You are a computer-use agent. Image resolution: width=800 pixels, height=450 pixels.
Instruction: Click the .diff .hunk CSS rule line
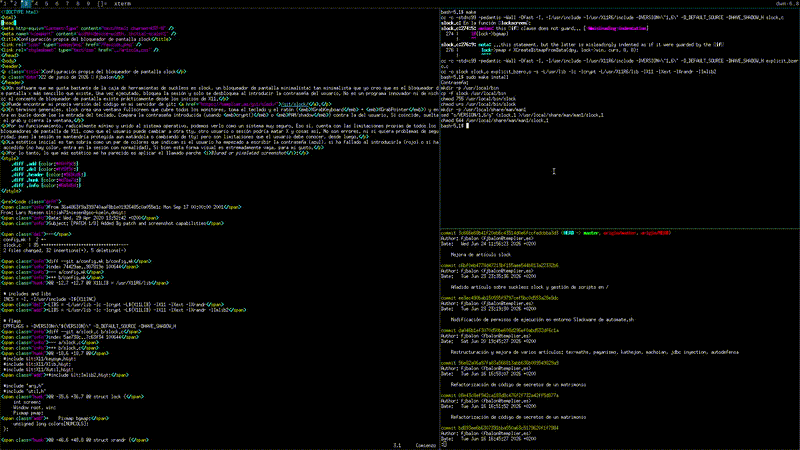[46, 180]
